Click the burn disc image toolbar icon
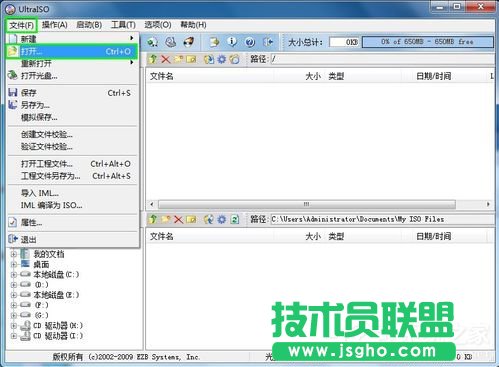Screen dimensions: 499x367 [x=189, y=42]
